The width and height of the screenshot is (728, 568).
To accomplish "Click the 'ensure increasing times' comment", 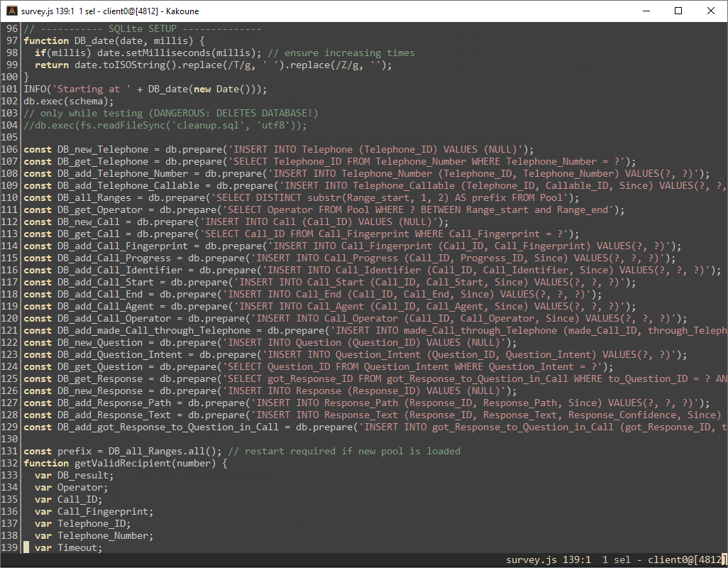I will pos(350,53).
